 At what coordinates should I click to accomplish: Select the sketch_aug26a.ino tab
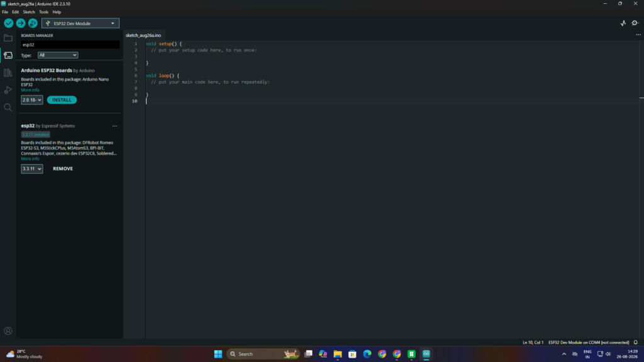[x=143, y=35]
